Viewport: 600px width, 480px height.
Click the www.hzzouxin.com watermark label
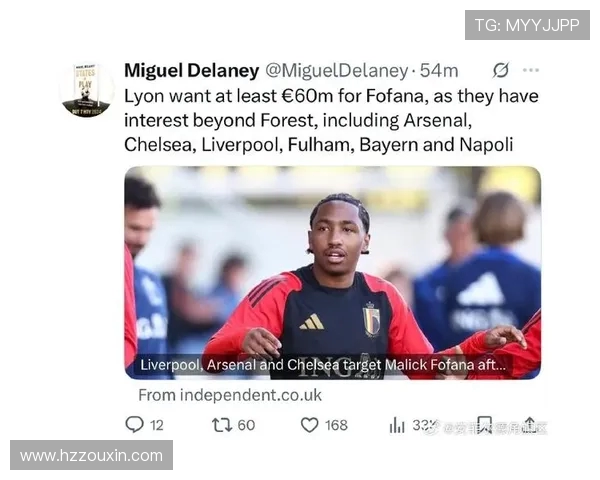point(91,455)
